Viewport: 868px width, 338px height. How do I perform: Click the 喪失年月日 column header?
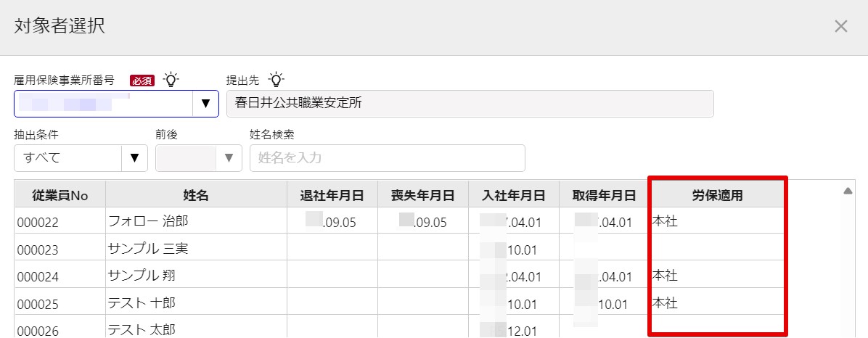tap(423, 194)
